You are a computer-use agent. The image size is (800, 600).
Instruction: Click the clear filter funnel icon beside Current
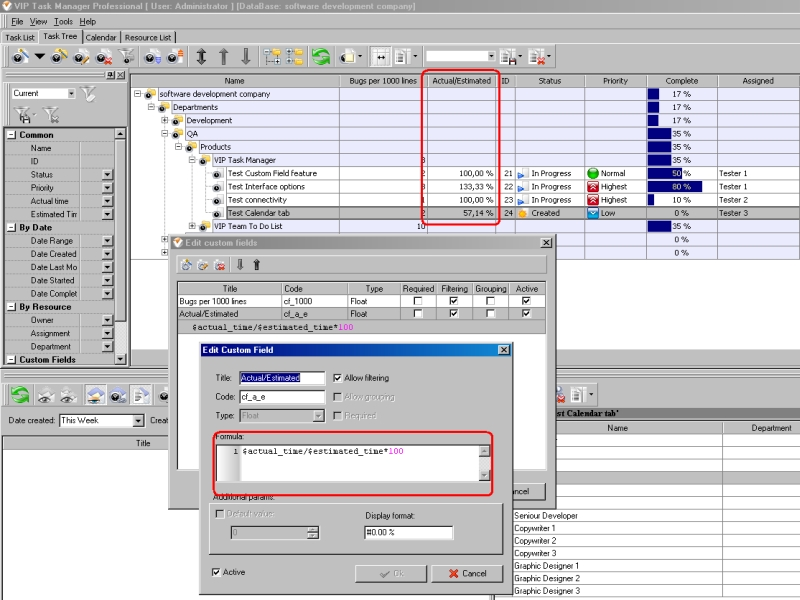88,93
